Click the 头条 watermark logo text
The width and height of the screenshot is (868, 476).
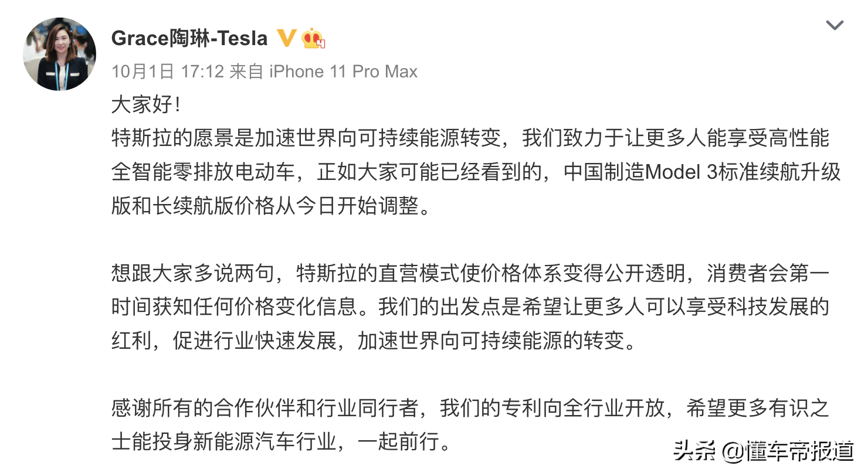pyautogui.click(x=695, y=451)
